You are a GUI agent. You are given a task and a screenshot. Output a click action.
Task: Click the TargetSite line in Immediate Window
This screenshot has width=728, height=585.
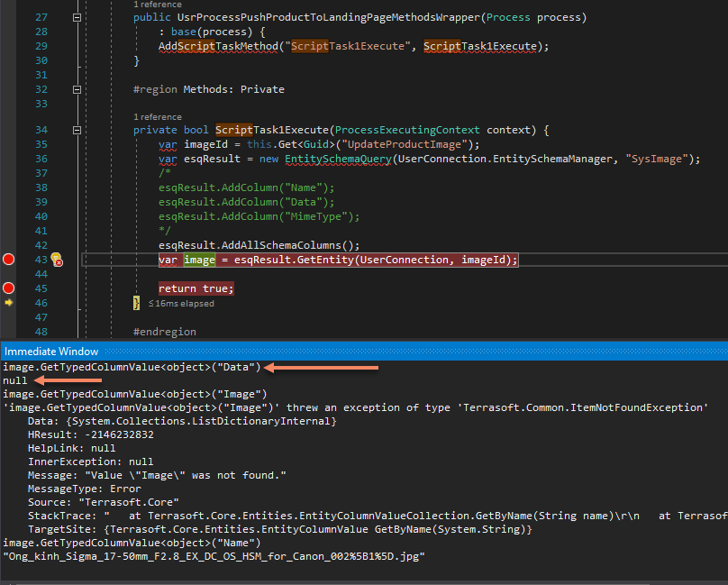coord(280,529)
